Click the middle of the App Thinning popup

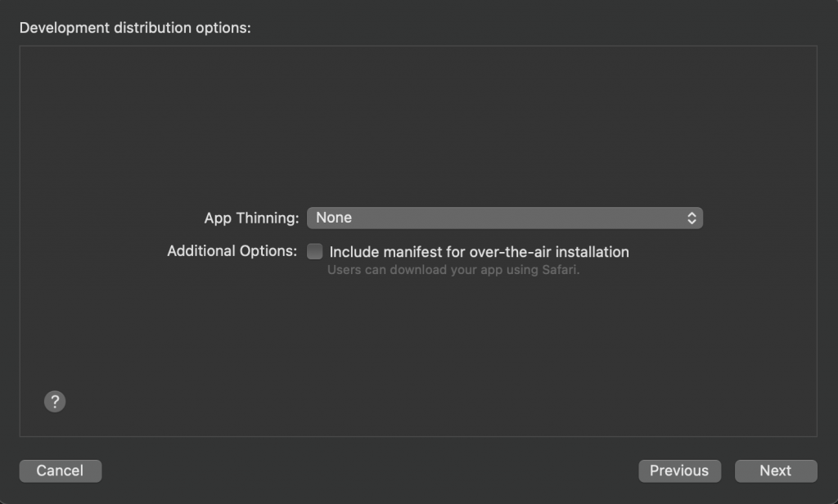coord(504,218)
